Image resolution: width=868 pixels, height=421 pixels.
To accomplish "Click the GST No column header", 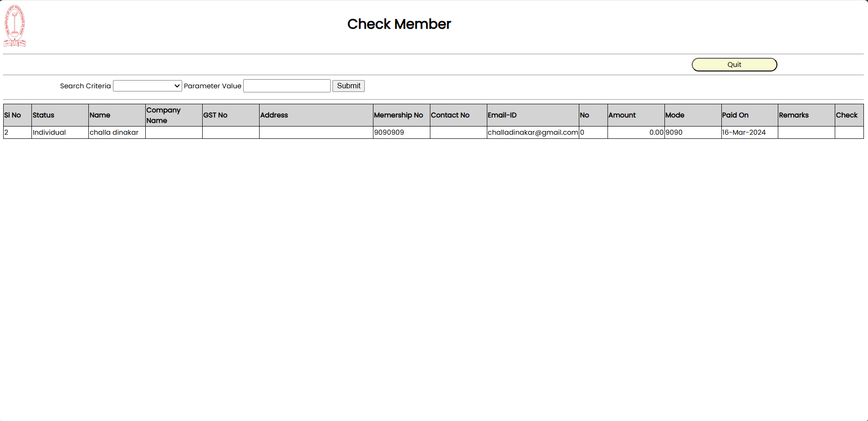I will (215, 115).
